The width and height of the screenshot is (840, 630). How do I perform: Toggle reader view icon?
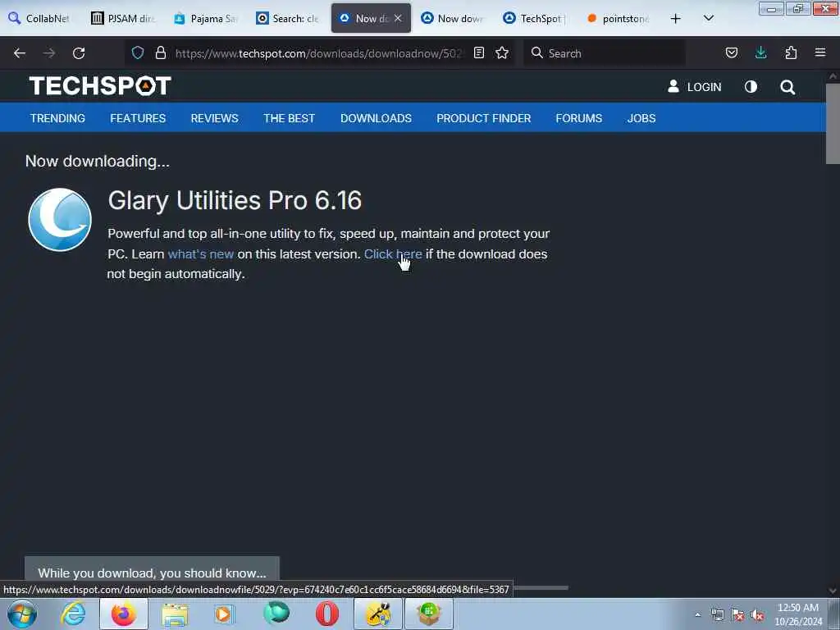(x=479, y=52)
